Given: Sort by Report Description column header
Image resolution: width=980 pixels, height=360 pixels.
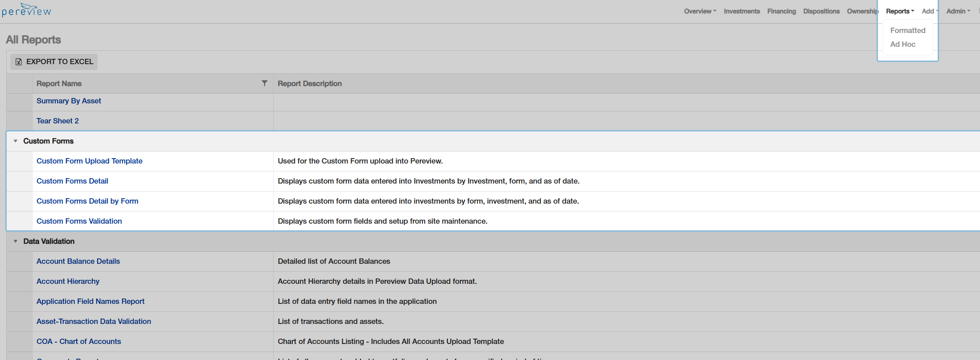Looking at the screenshot, I should (x=309, y=83).
